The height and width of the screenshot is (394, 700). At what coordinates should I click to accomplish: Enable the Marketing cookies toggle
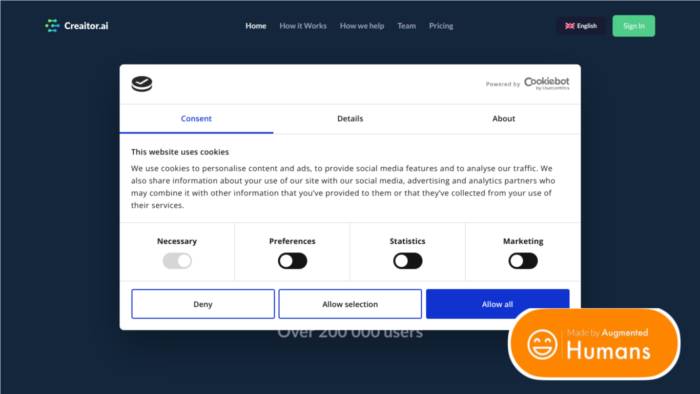tap(523, 261)
